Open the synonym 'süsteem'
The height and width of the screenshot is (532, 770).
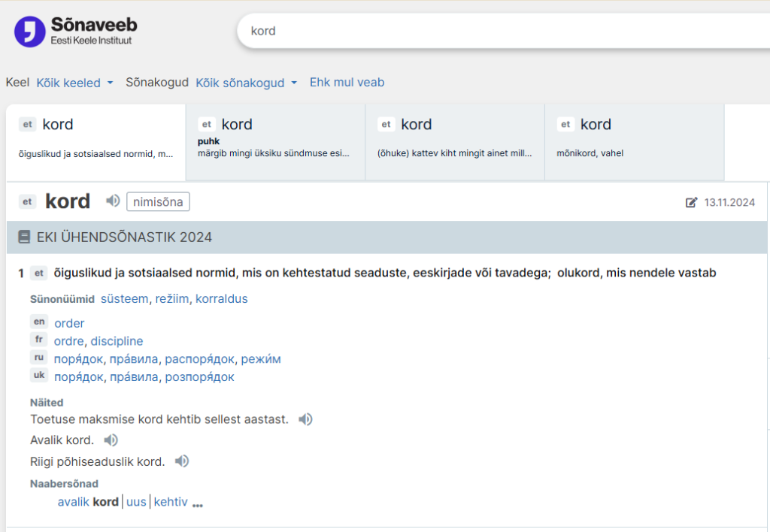point(124,299)
